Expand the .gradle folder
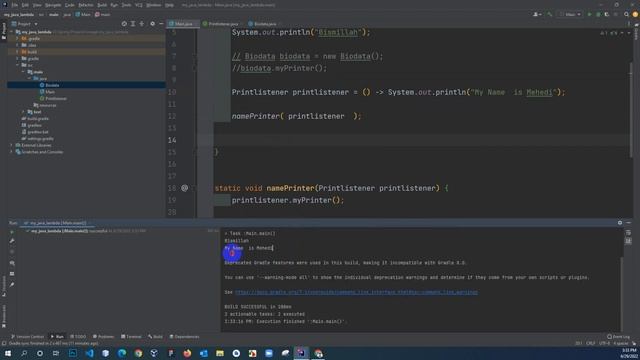The height and width of the screenshot is (360, 640). click(x=17, y=38)
